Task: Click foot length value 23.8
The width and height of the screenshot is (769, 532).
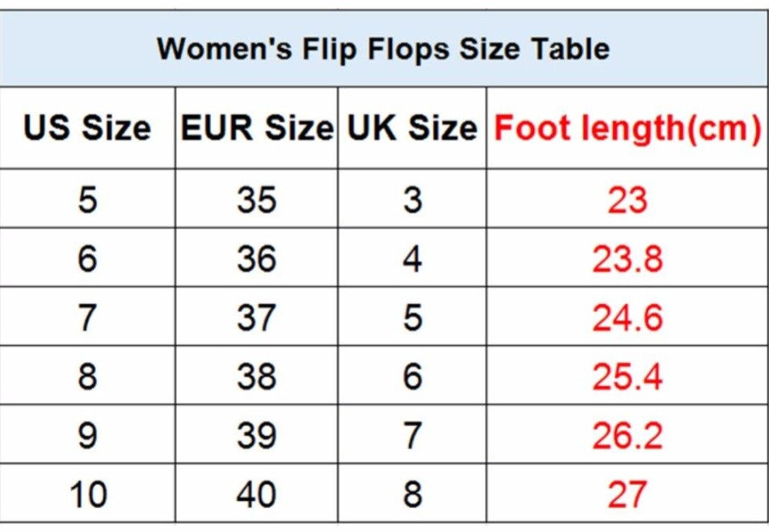Action: click(x=627, y=258)
